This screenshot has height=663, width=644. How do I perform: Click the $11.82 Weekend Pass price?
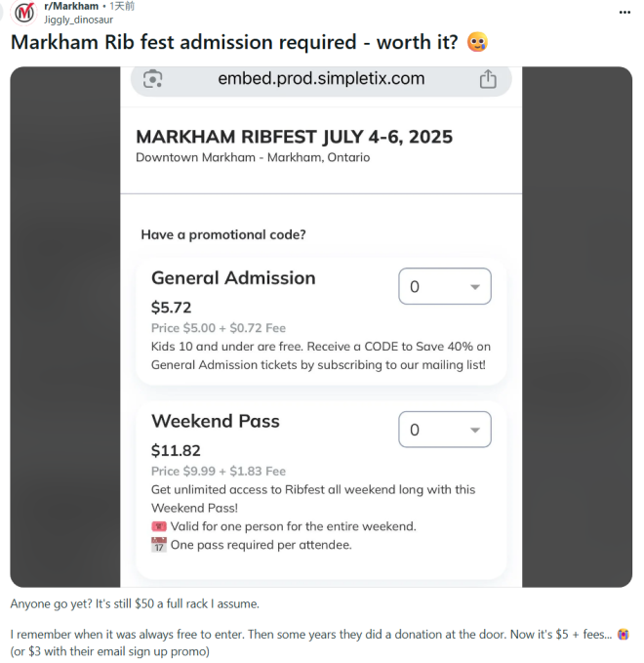pos(176,450)
